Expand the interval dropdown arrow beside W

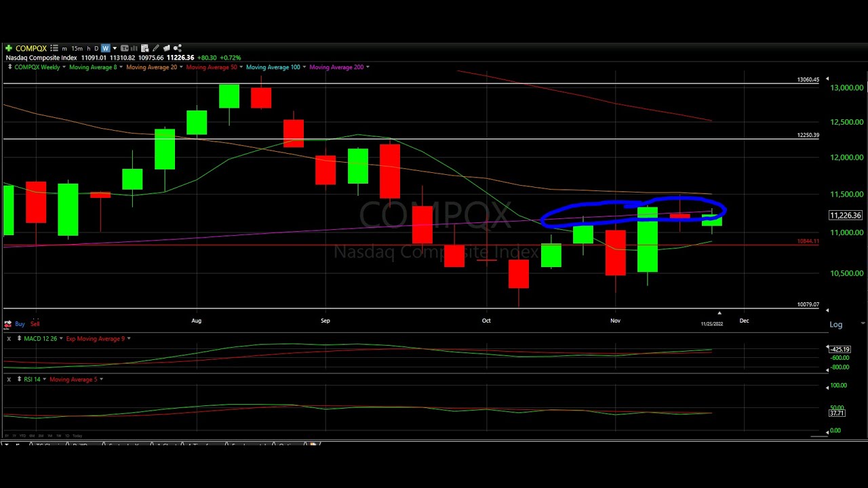click(x=115, y=48)
